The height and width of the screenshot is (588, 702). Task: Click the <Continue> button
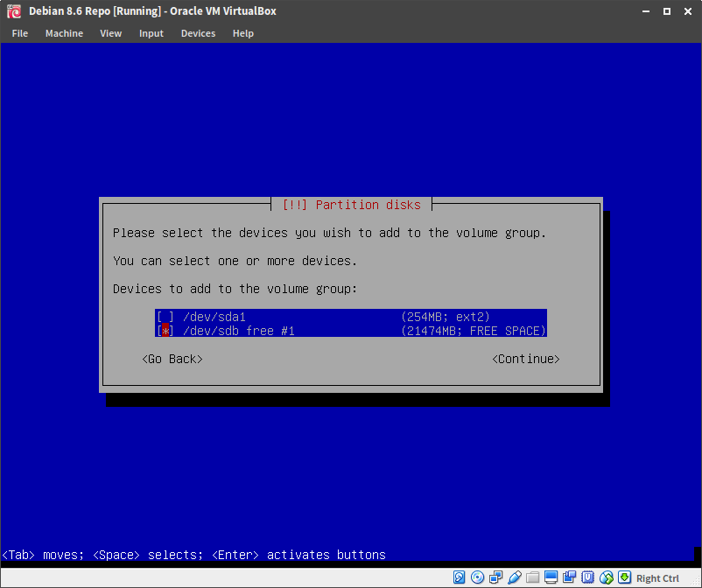pos(525,360)
